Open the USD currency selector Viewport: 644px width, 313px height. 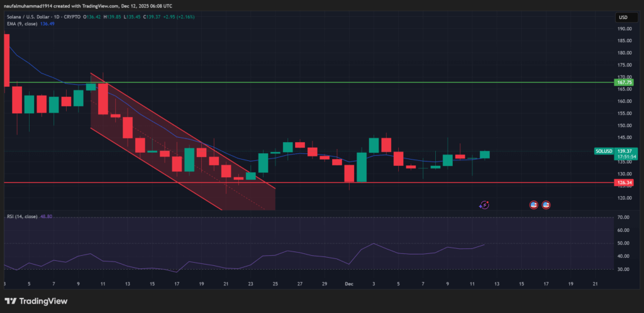pyautogui.click(x=625, y=17)
